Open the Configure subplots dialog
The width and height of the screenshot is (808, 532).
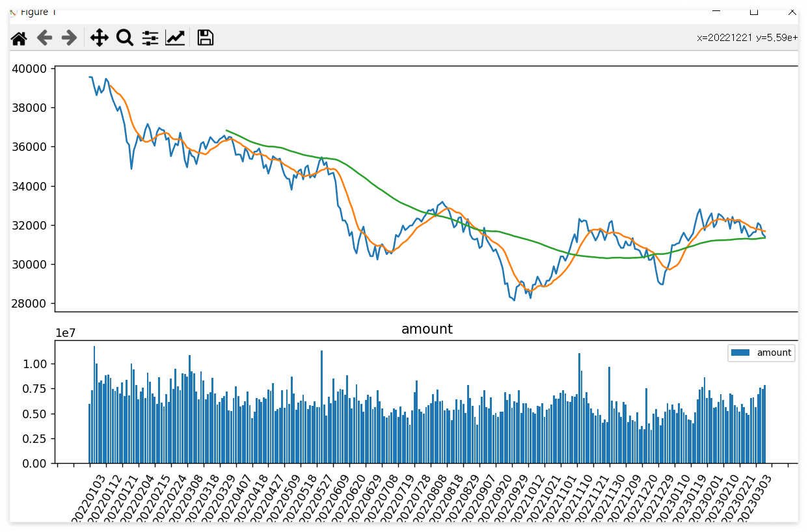pyautogui.click(x=150, y=38)
